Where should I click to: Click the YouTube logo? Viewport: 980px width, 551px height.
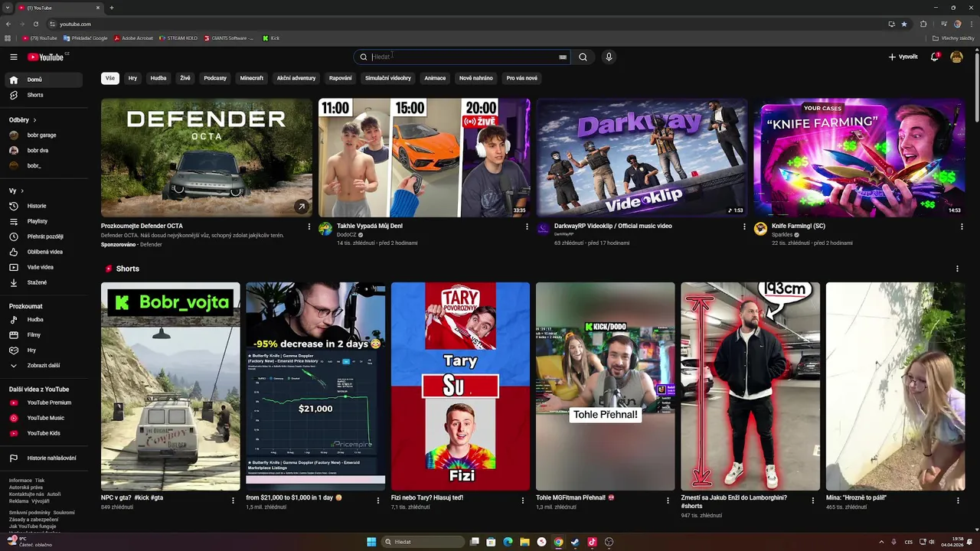click(x=47, y=57)
